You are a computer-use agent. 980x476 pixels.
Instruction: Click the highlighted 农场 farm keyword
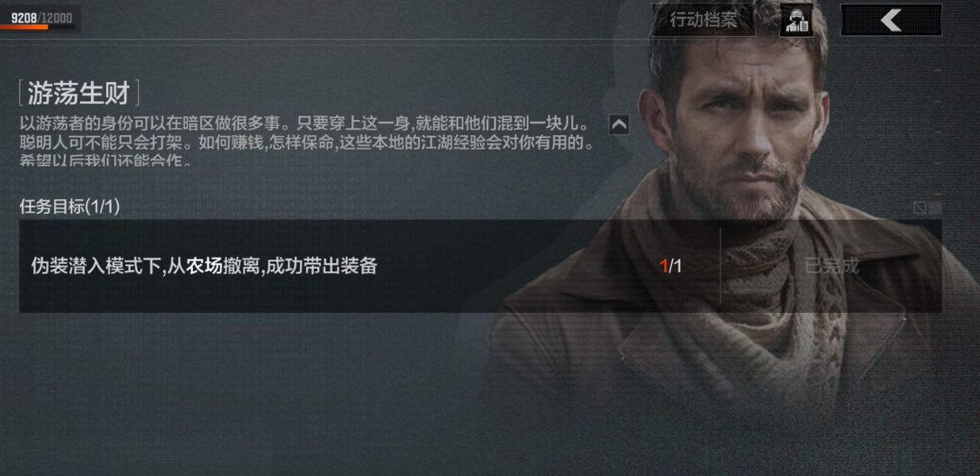(204, 267)
